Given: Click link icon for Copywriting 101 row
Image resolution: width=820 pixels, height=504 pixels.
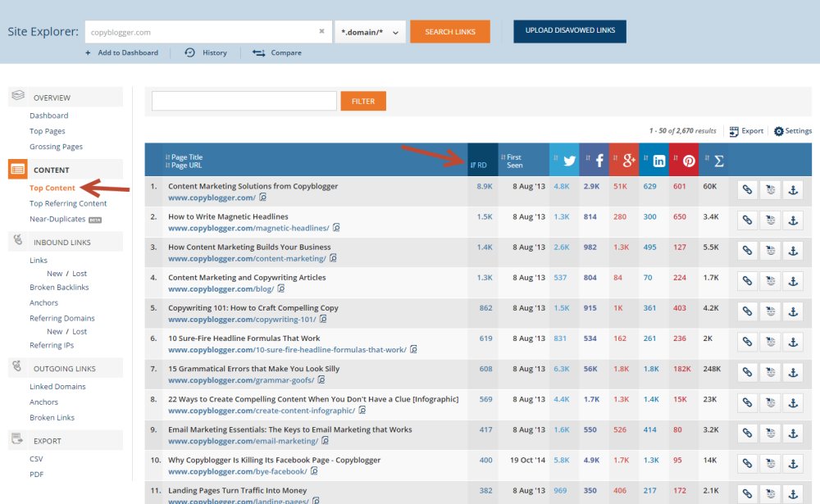Looking at the screenshot, I should click(747, 311).
